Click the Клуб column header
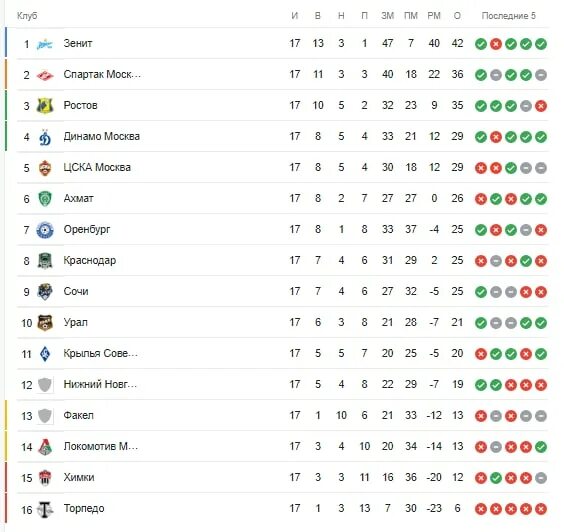564x532 pixels. 27,16
